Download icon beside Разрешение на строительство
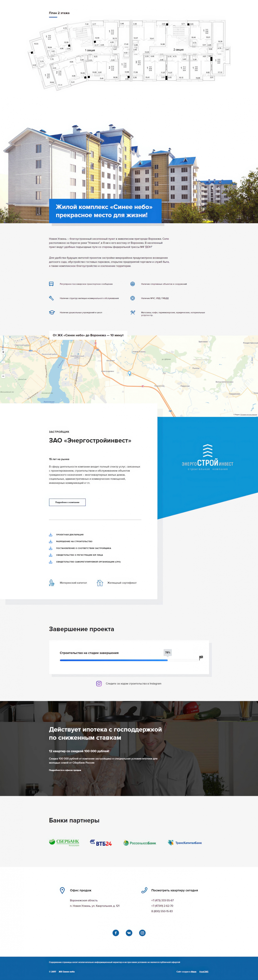Viewport: 258px width, 980px height. coord(51,541)
